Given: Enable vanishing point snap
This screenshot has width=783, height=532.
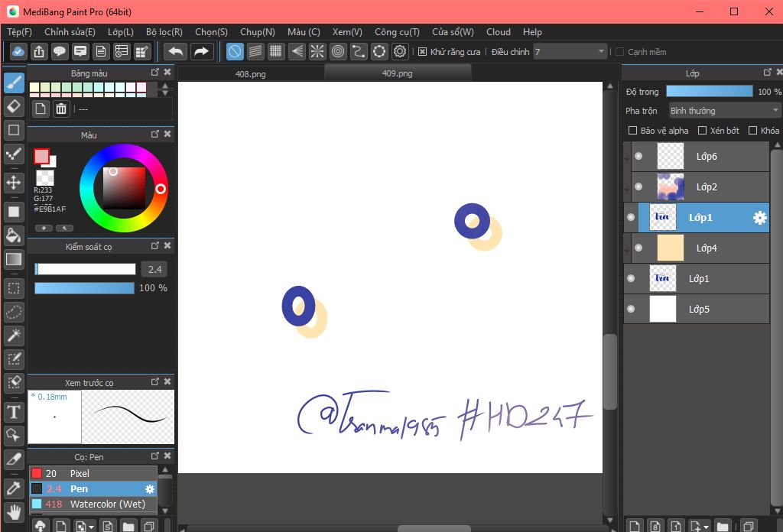Looking at the screenshot, I should 297,51.
